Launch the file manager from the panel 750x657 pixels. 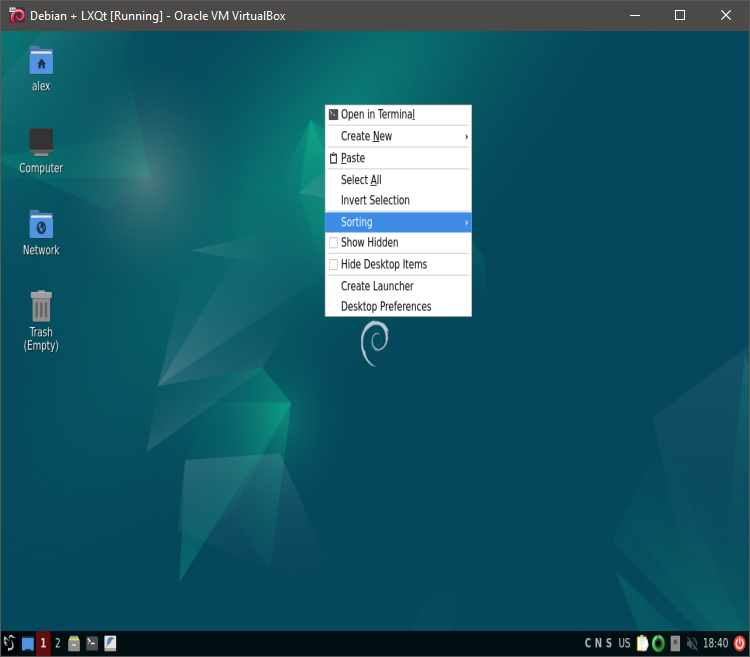[74, 644]
